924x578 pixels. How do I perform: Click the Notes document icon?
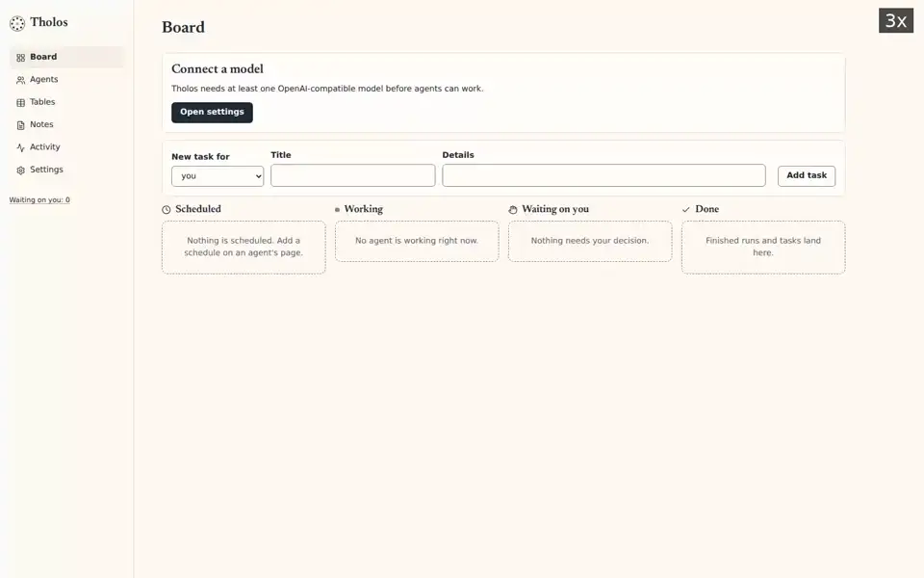point(20,125)
